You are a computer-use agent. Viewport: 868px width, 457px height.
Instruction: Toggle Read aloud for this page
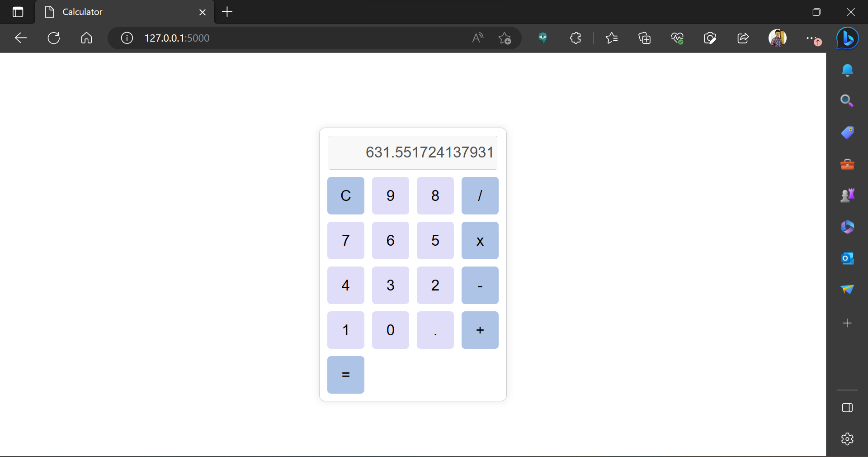[x=477, y=38]
